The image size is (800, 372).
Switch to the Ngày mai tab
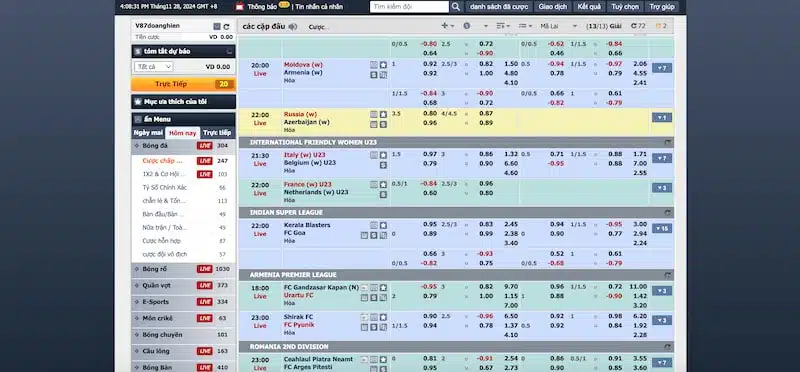148,133
